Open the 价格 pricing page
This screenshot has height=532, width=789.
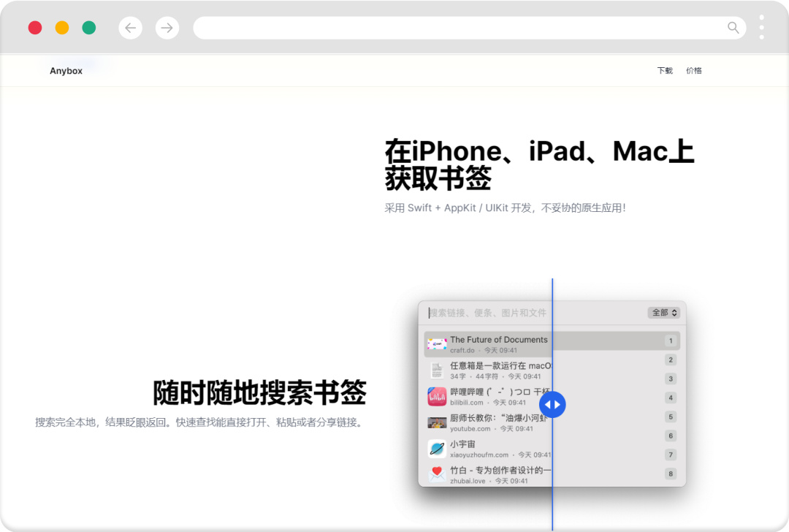693,70
